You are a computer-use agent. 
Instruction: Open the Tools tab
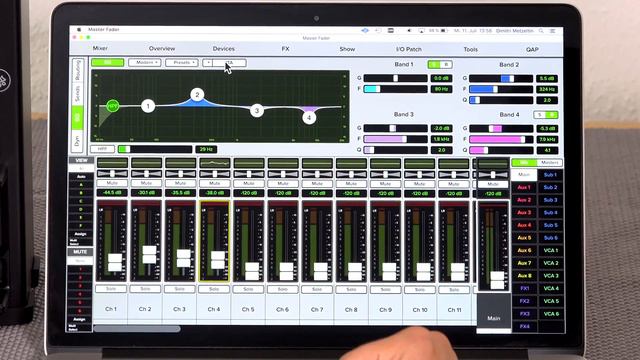tap(470, 49)
